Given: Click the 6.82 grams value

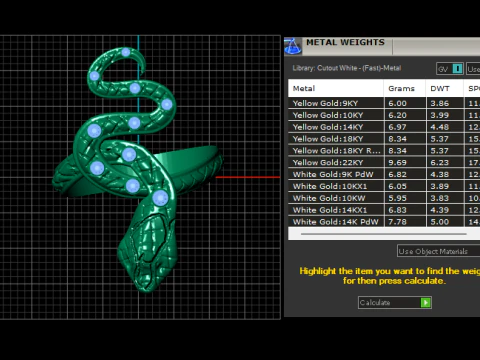Looking at the screenshot, I should pyautogui.click(x=397, y=175).
